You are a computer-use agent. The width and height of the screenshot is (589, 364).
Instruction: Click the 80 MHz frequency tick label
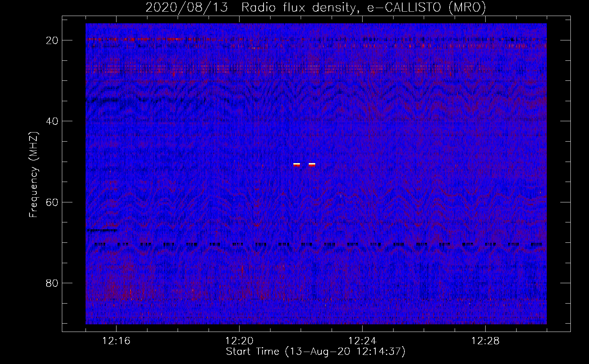point(52,283)
